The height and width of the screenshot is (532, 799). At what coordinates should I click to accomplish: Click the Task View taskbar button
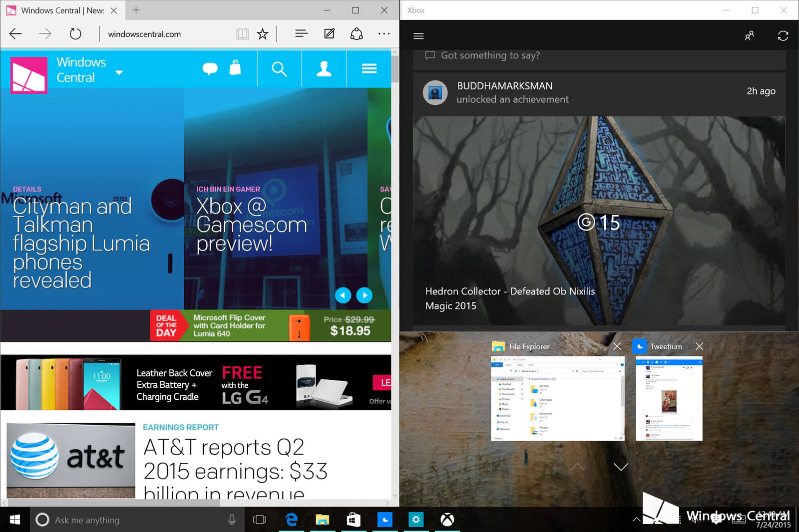(260, 520)
